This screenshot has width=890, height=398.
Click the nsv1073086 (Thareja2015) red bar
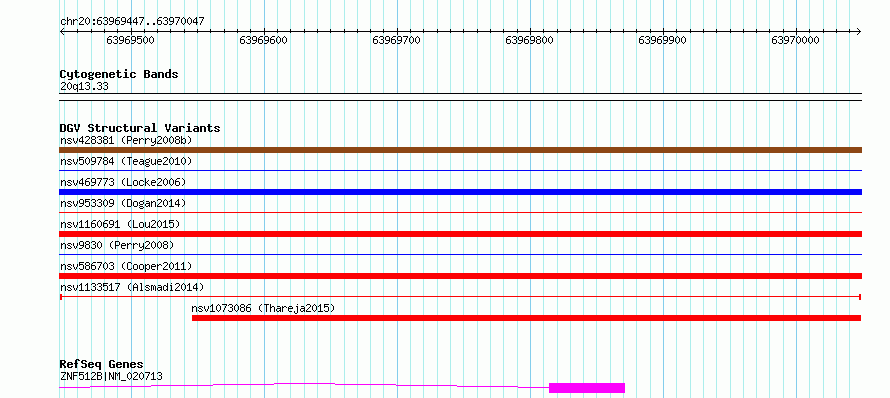526,318
